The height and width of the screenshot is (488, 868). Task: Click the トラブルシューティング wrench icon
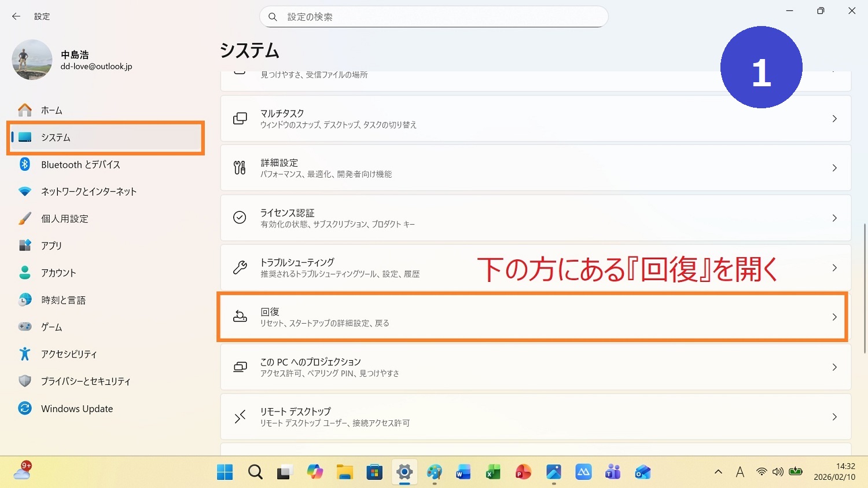click(x=240, y=267)
